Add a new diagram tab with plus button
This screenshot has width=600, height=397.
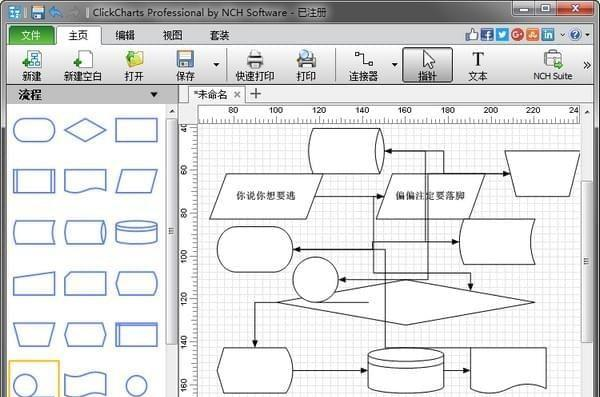(x=255, y=94)
